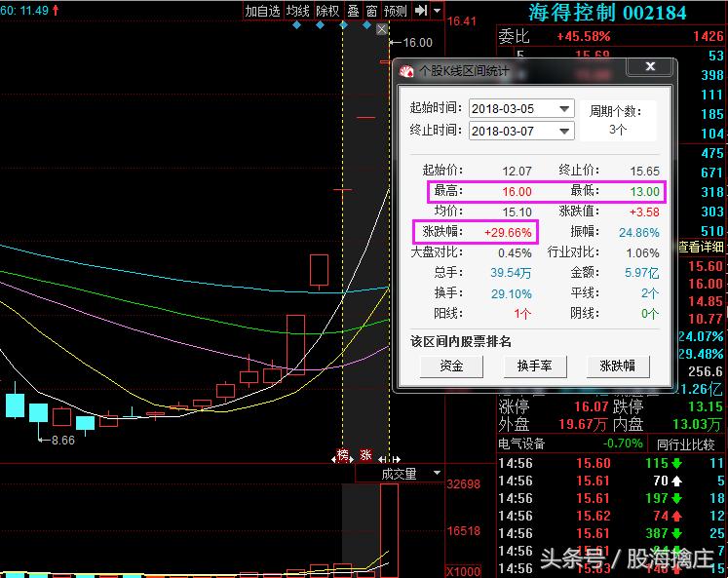The width and height of the screenshot is (728, 578).
Task: Rank interval stocks by 换手率
Action: pyautogui.click(x=535, y=366)
